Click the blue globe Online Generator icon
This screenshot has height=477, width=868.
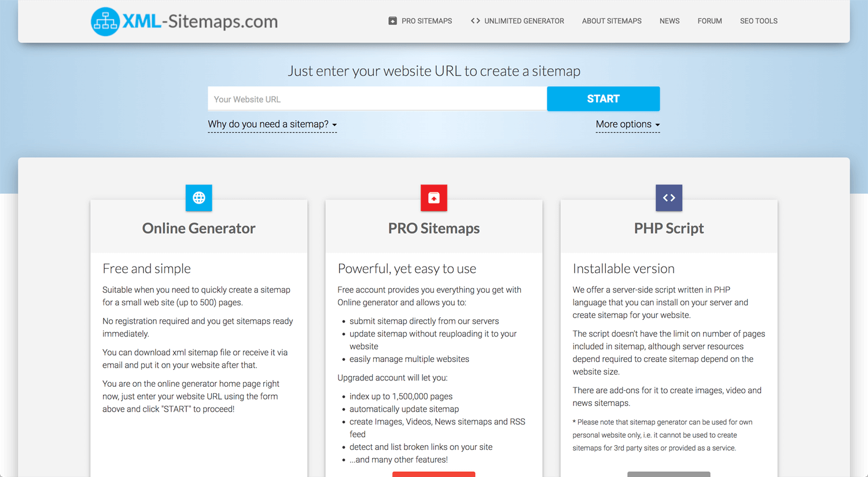198,198
